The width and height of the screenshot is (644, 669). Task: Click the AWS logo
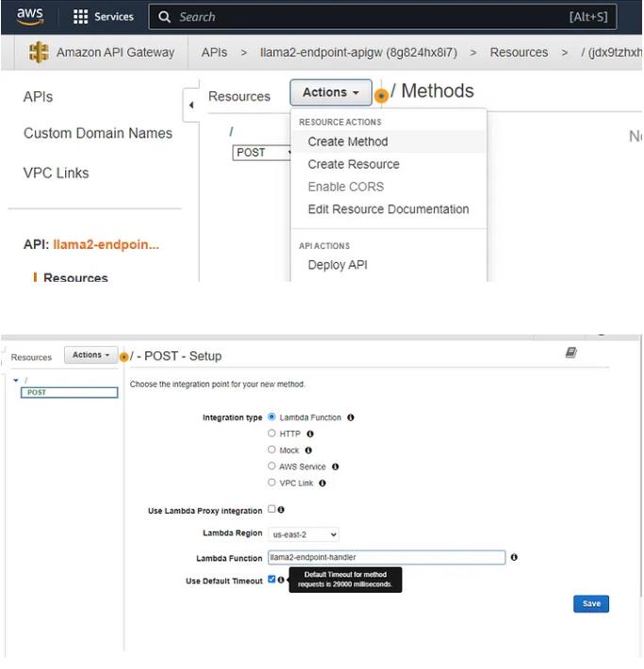30,16
